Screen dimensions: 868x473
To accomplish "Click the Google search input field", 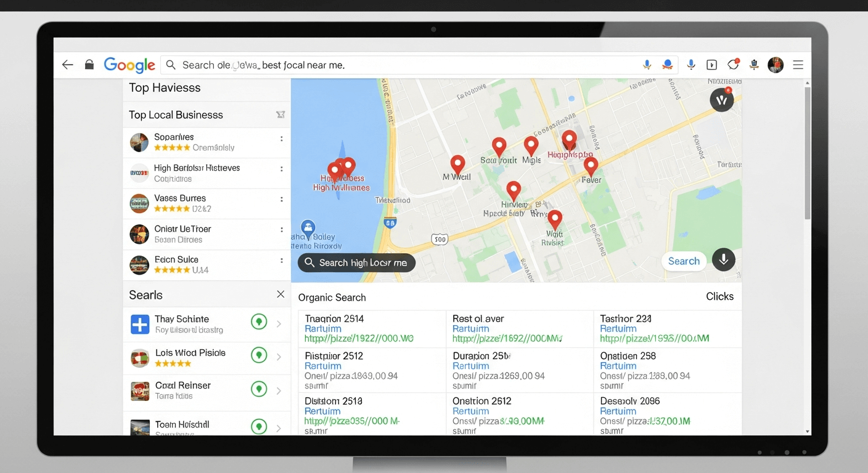I will coord(407,65).
